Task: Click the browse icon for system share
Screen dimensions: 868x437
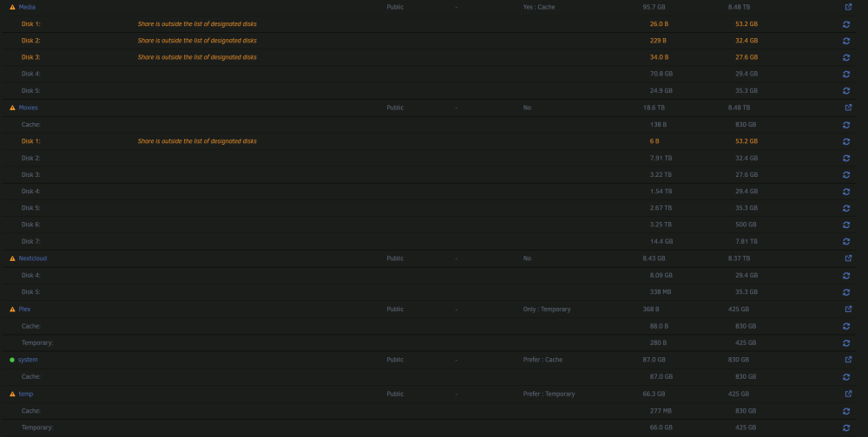Action: coord(848,360)
